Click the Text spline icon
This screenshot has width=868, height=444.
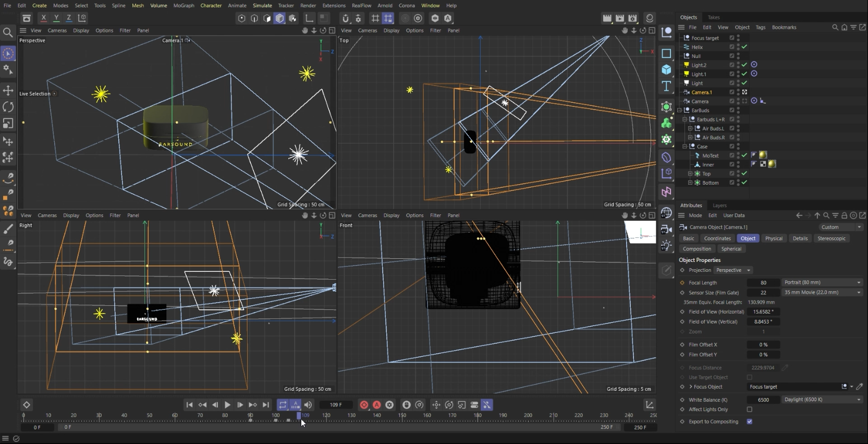666,86
